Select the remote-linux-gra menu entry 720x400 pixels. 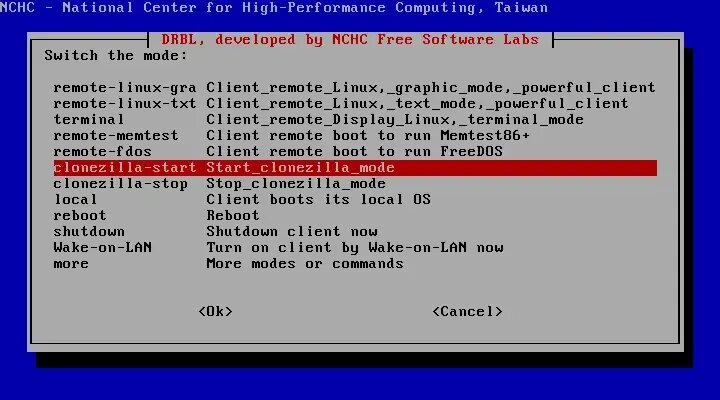(x=355, y=87)
